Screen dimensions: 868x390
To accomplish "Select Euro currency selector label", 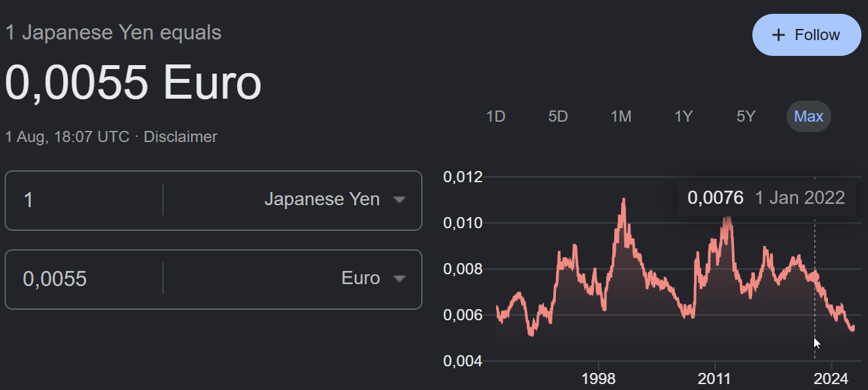I will (361, 278).
